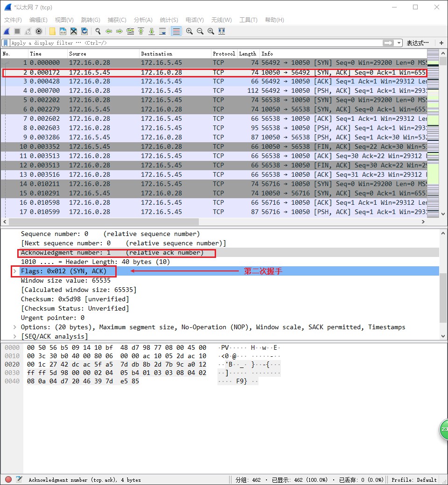
Task: Expand the Flags: 0x012 (SYN, ACK) item
Action: 14,271
